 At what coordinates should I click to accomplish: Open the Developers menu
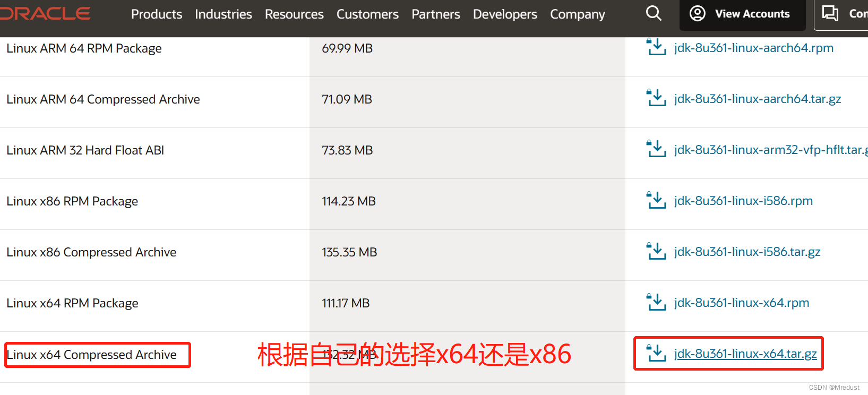tap(505, 14)
